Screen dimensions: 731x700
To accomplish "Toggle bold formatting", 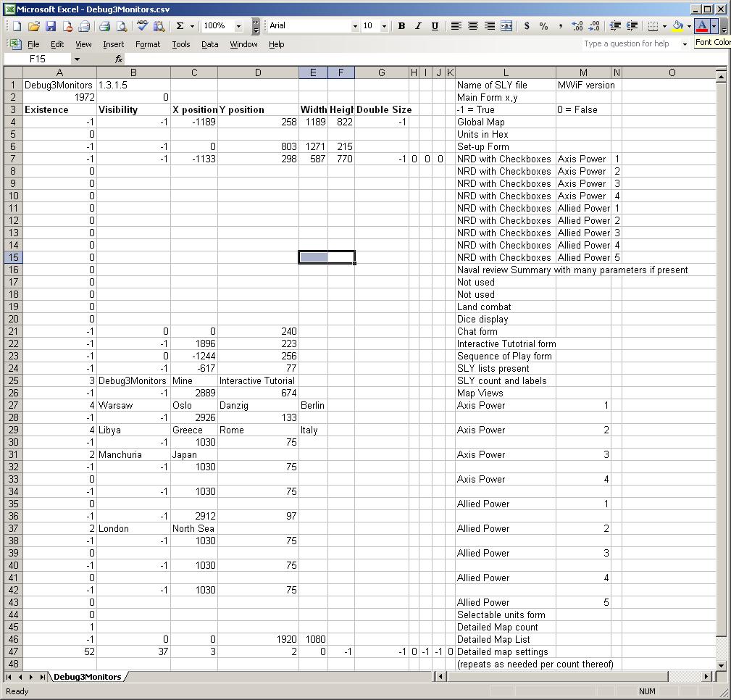I will [401, 26].
